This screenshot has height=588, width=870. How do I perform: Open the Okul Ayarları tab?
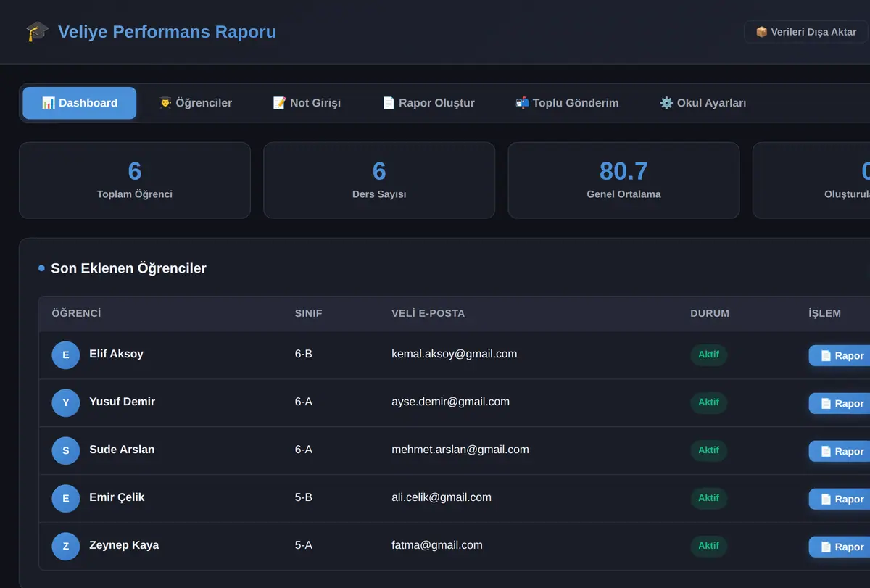(703, 103)
